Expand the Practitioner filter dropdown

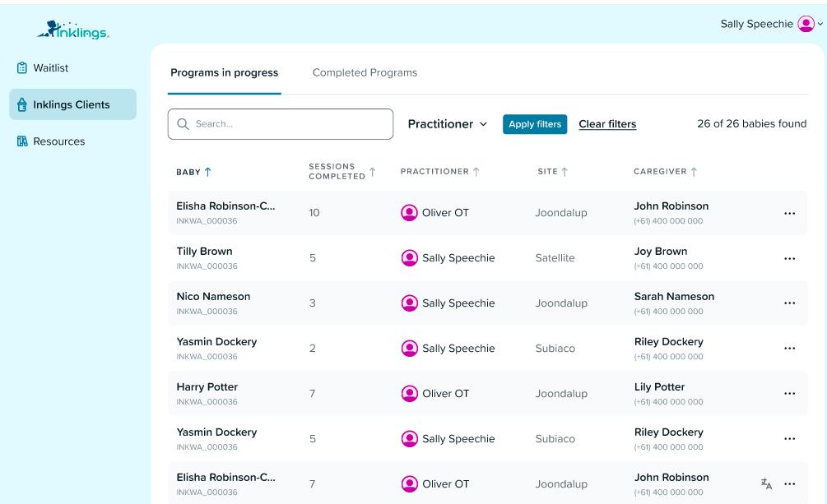[448, 124]
